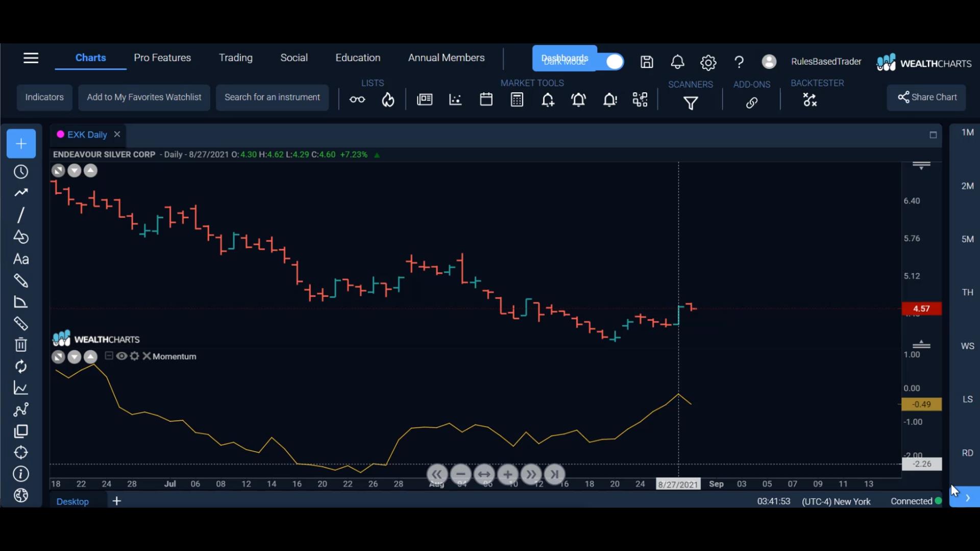Click Momentum panel down arrow button
Screen dimensions: 980x551
click(75, 357)
